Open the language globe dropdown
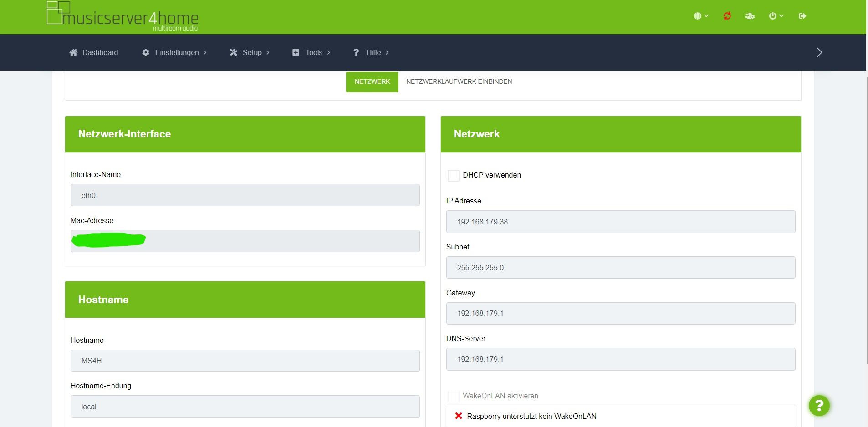The image size is (868, 427). point(701,16)
